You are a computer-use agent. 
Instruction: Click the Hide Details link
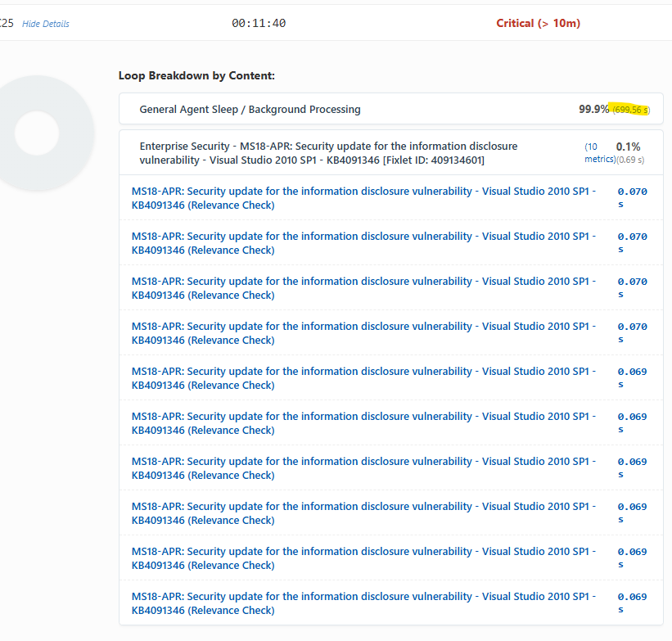45,24
